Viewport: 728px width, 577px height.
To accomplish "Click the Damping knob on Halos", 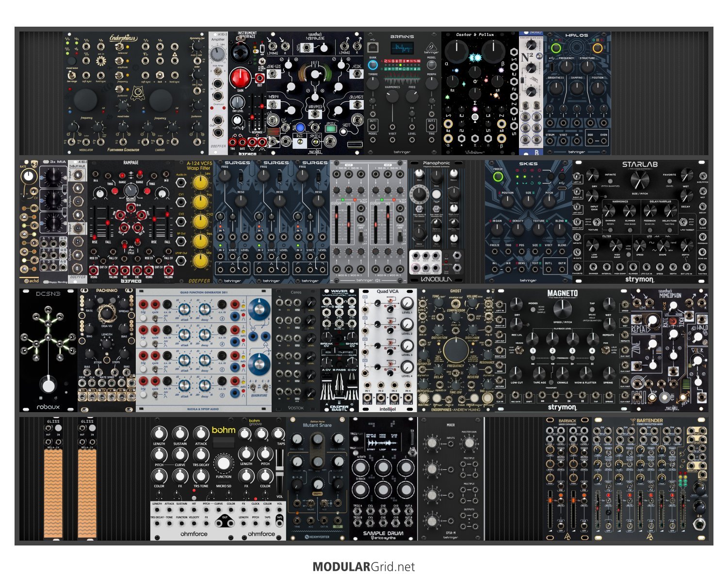I will [x=577, y=88].
